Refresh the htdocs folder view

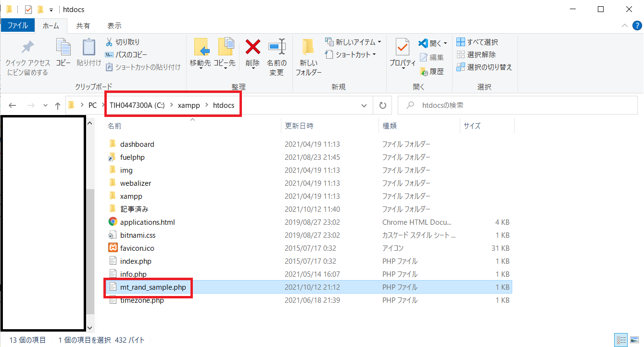click(x=383, y=105)
